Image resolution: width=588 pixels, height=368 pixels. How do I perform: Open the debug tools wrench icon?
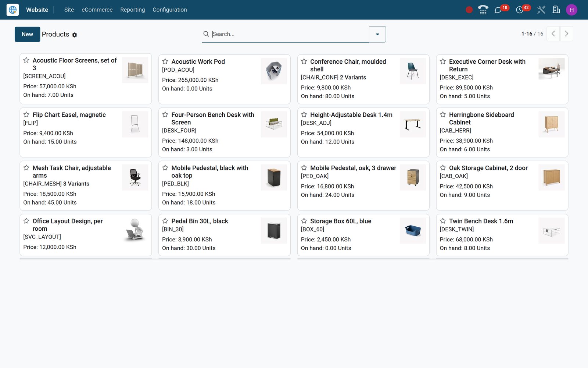coord(541,10)
